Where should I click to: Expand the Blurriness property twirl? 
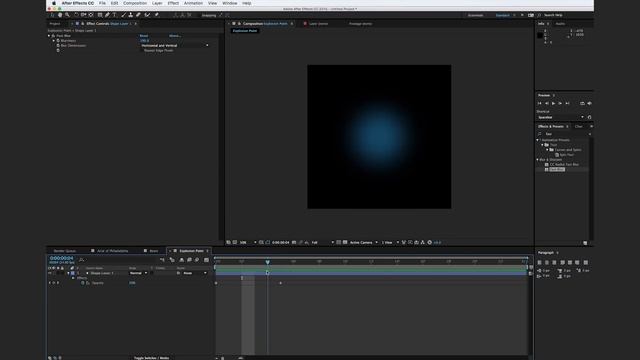pyautogui.click(x=53, y=41)
